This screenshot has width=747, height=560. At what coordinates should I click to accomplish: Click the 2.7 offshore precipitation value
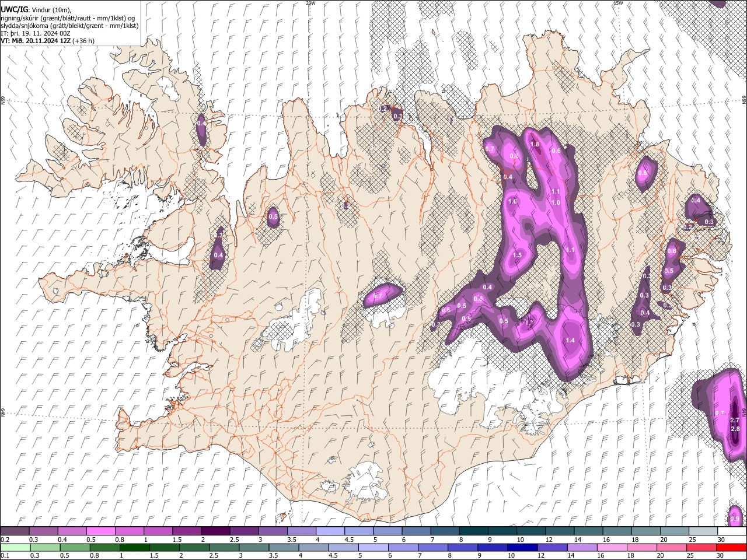735,420
